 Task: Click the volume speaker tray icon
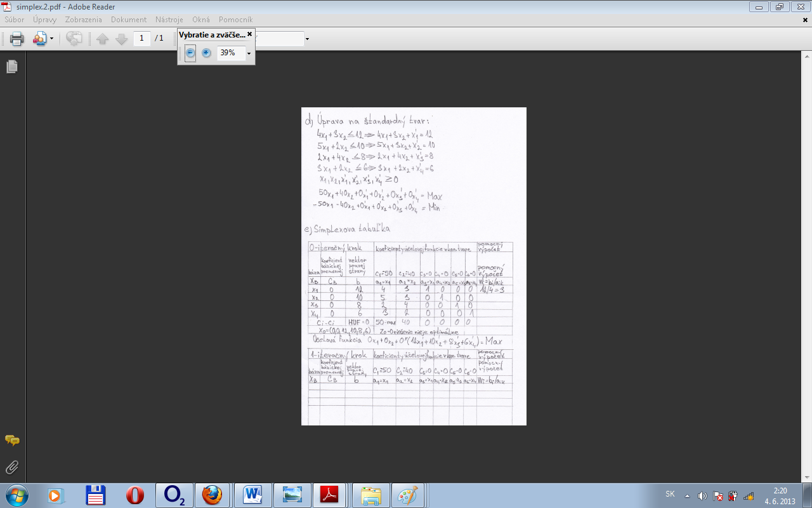click(702, 496)
